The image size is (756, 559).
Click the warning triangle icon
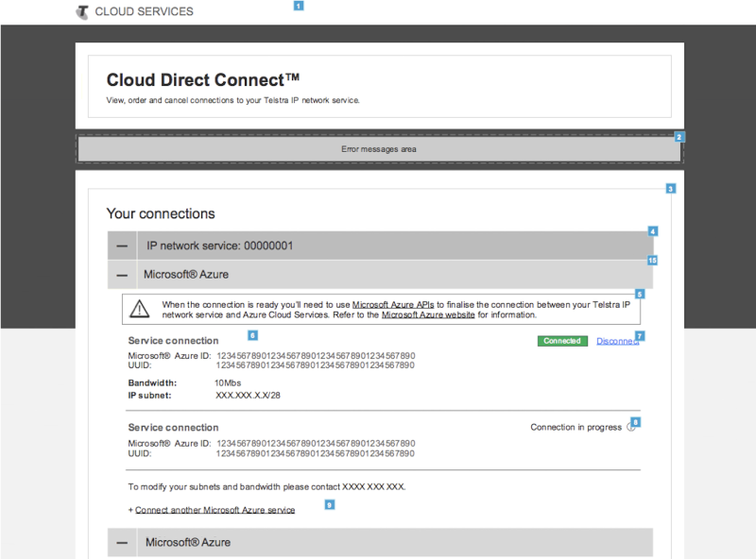(x=139, y=309)
